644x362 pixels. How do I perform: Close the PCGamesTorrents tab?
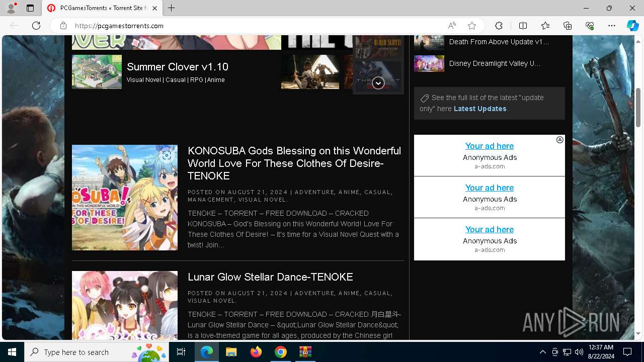point(154,8)
